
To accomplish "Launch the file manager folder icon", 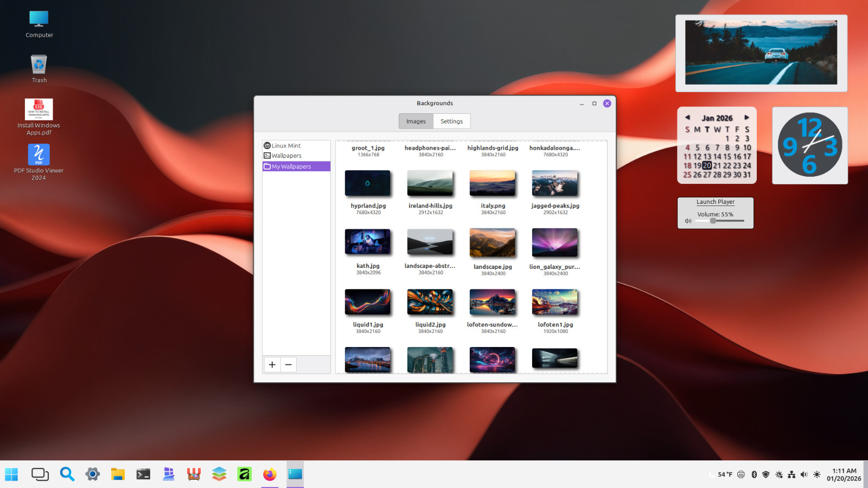I will [118, 474].
